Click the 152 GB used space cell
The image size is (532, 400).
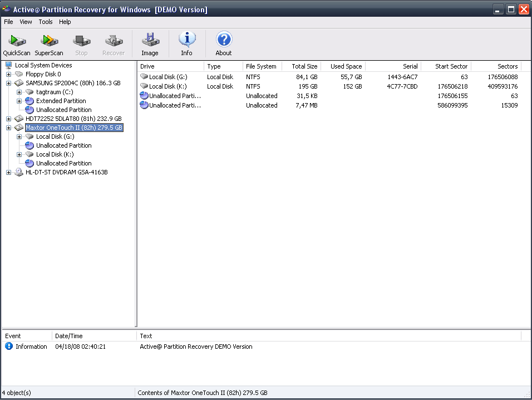(352, 86)
